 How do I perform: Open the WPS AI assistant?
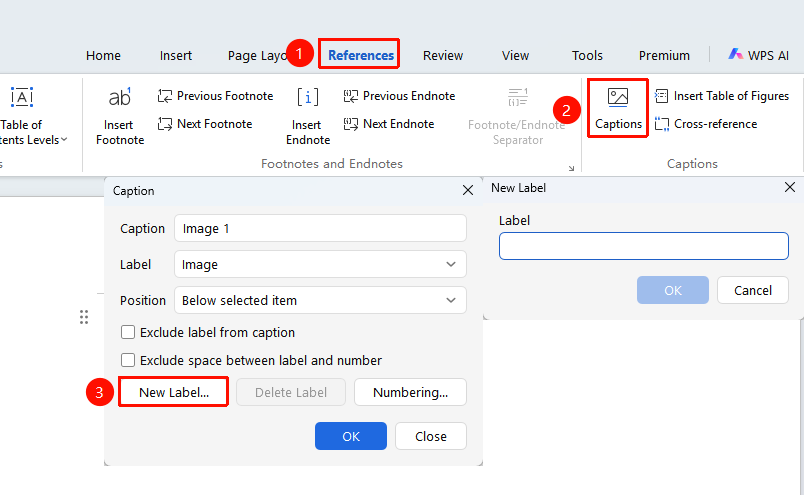tap(758, 55)
